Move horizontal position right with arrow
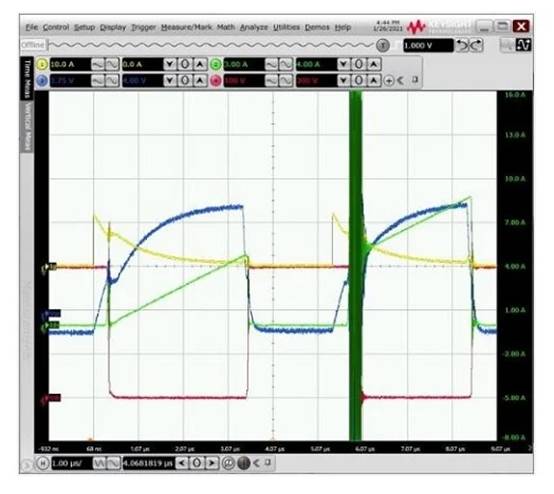 click(212, 463)
